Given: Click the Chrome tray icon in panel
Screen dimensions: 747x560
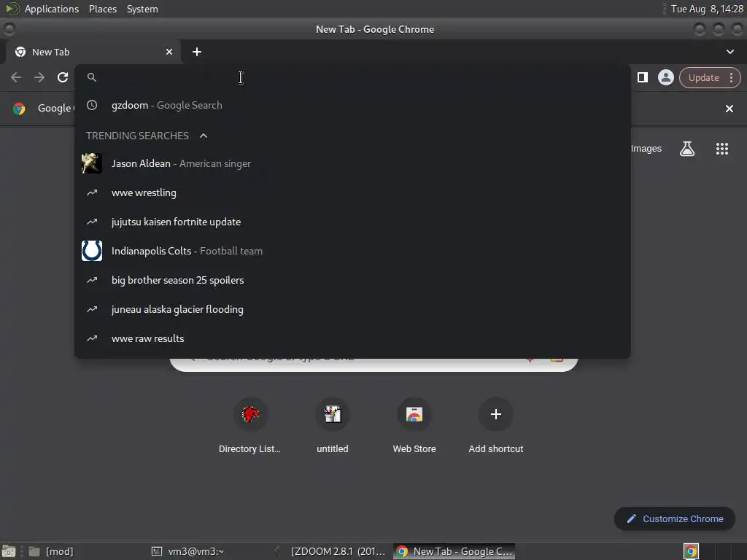Looking at the screenshot, I should pyautogui.click(x=691, y=551).
